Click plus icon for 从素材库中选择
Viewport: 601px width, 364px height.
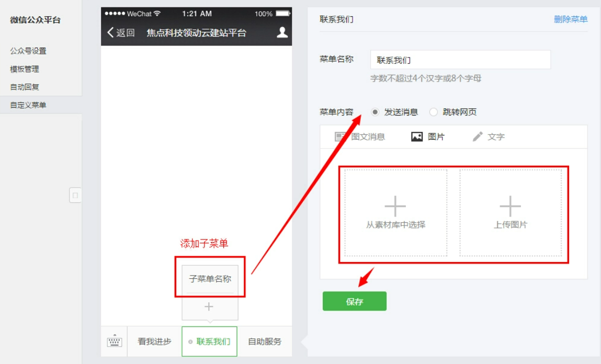point(395,206)
